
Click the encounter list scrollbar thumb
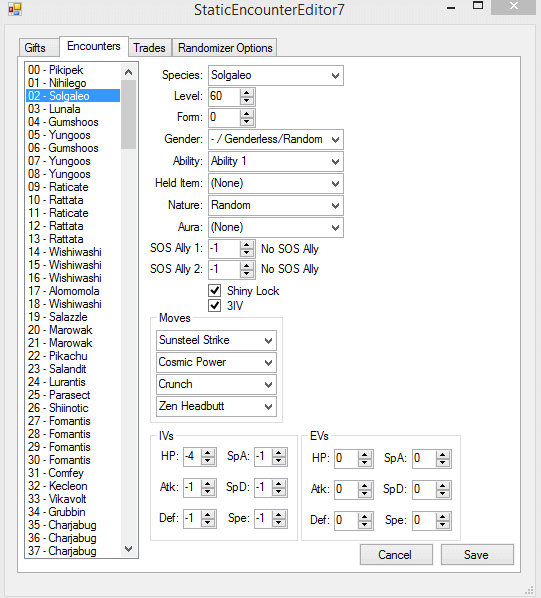[128, 114]
